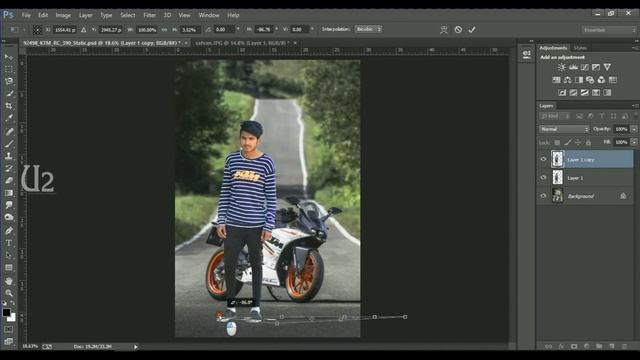Cancel the transform in options bar
This screenshot has width=640, height=360.
coord(458,29)
